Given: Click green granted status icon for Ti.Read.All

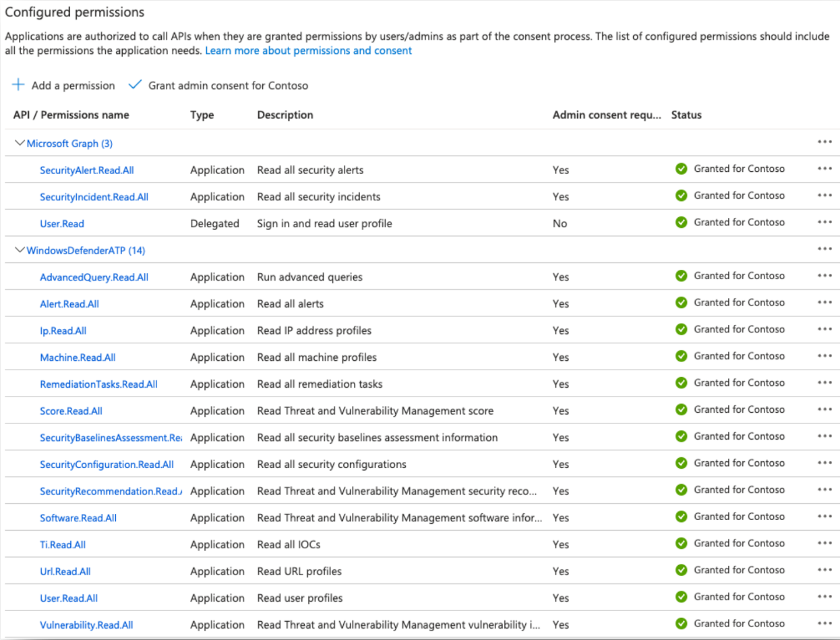Looking at the screenshot, I should [x=681, y=544].
